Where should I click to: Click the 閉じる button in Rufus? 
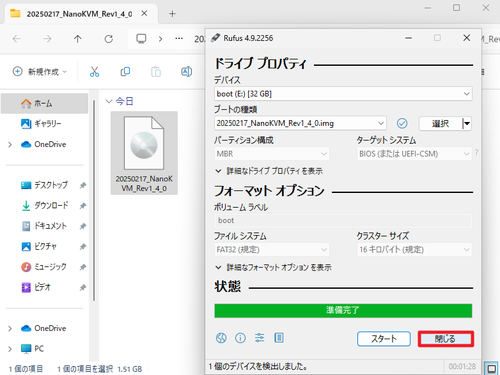(x=446, y=339)
